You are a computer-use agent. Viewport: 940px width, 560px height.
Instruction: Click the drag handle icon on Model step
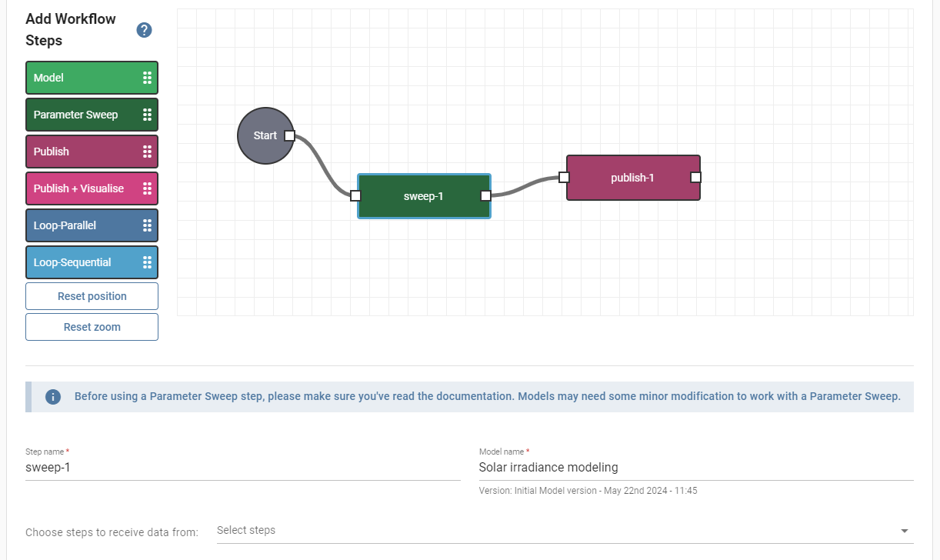click(148, 77)
